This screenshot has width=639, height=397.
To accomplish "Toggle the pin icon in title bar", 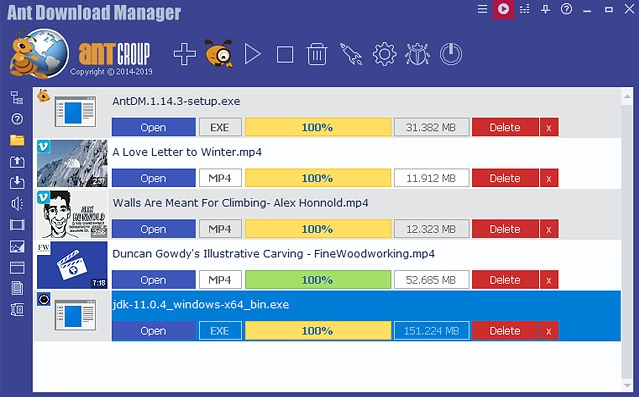I will point(545,9).
